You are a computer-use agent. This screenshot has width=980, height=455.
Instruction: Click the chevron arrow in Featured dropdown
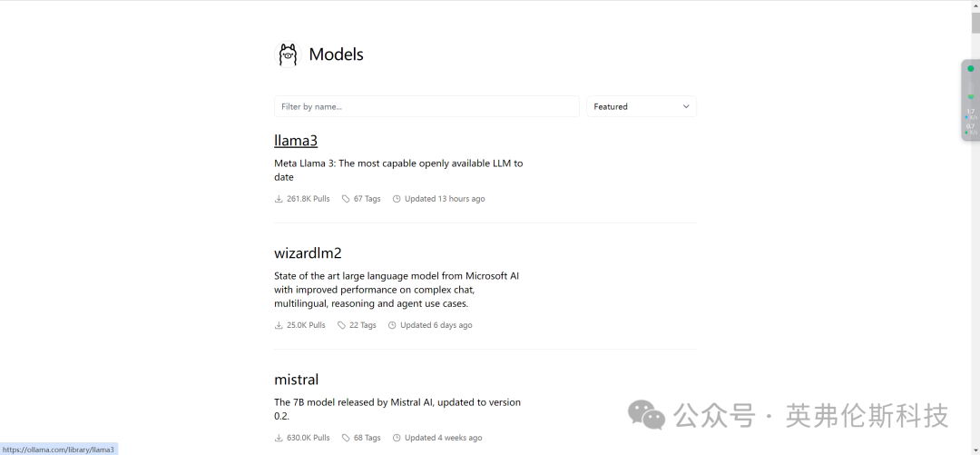click(x=686, y=107)
